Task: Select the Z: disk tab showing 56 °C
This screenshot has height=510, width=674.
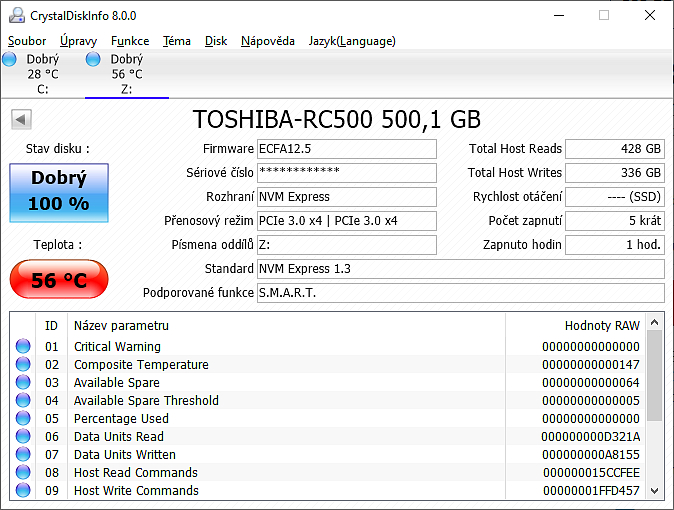Action: tap(127, 74)
